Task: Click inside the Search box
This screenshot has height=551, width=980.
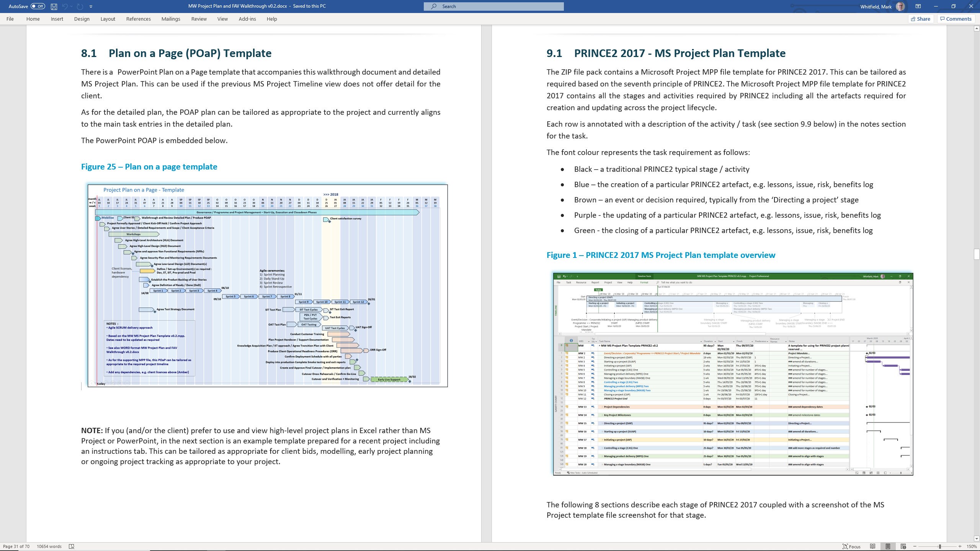Action: coord(493,6)
